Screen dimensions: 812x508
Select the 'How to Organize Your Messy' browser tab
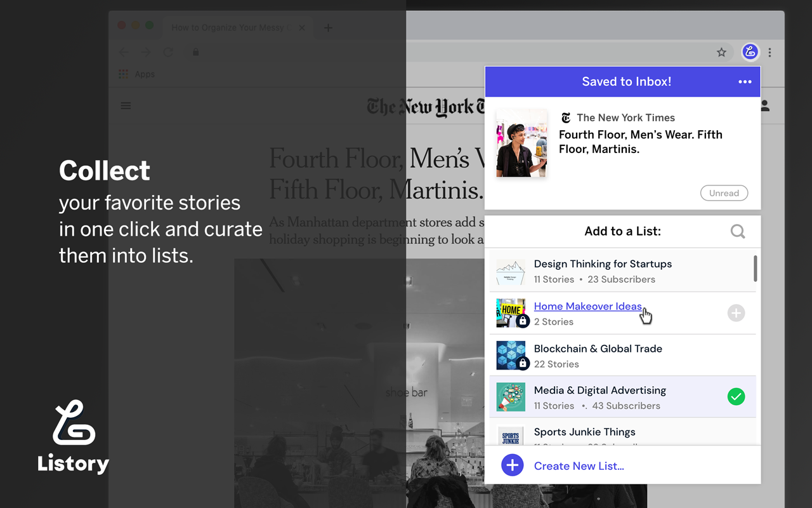click(239, 28)
